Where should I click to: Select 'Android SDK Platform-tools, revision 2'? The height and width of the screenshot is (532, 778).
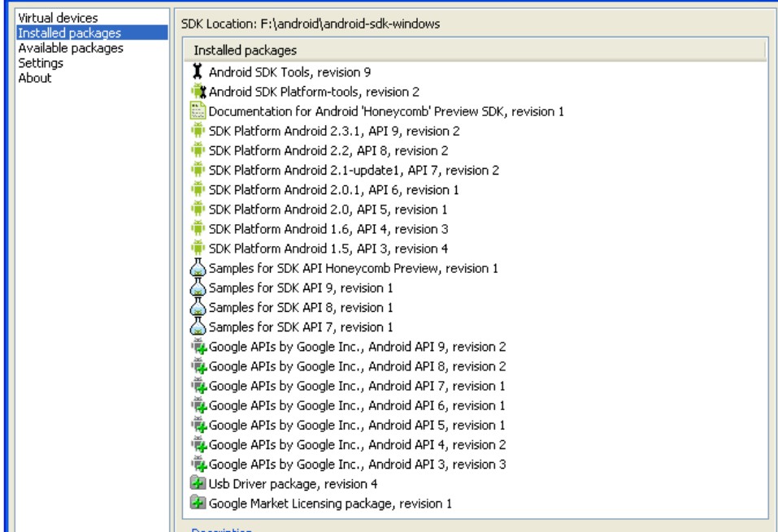tap(314, 92)
